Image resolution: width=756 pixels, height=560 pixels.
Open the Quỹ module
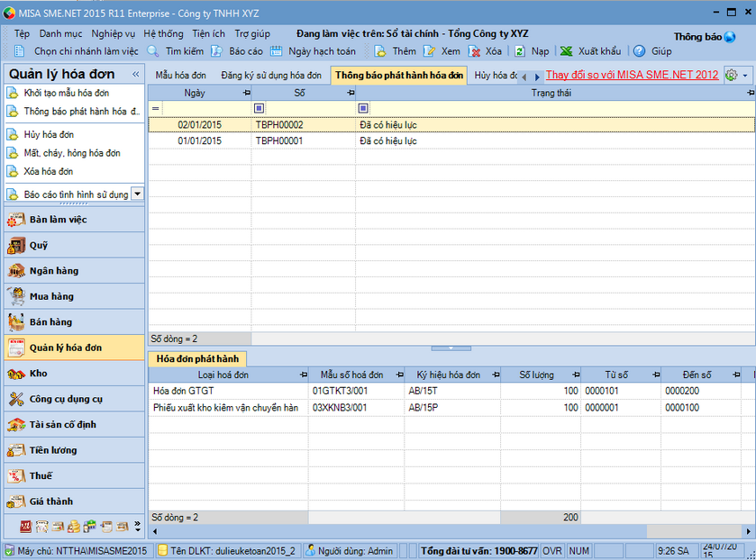tap(74, 245)
